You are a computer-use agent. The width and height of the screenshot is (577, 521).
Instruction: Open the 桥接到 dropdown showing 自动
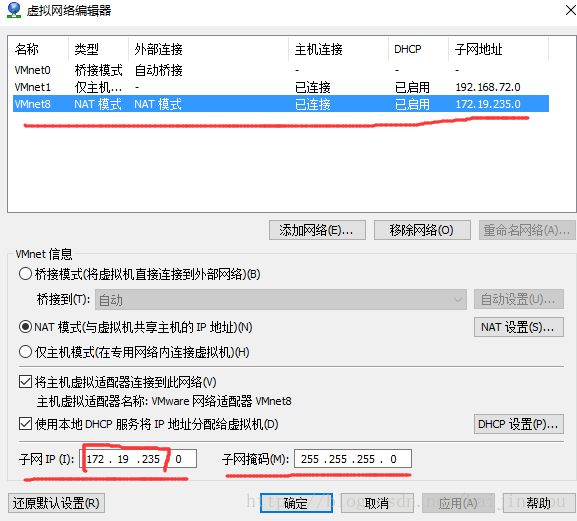click(x=281, y=300)
